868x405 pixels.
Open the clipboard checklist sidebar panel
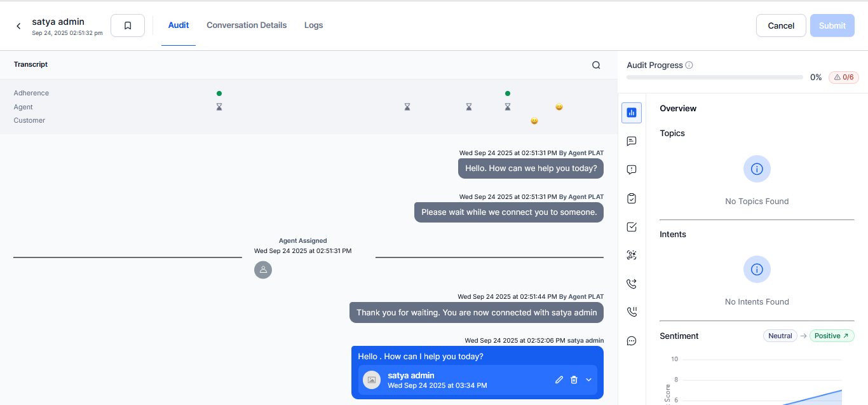[x=632, y=198]
